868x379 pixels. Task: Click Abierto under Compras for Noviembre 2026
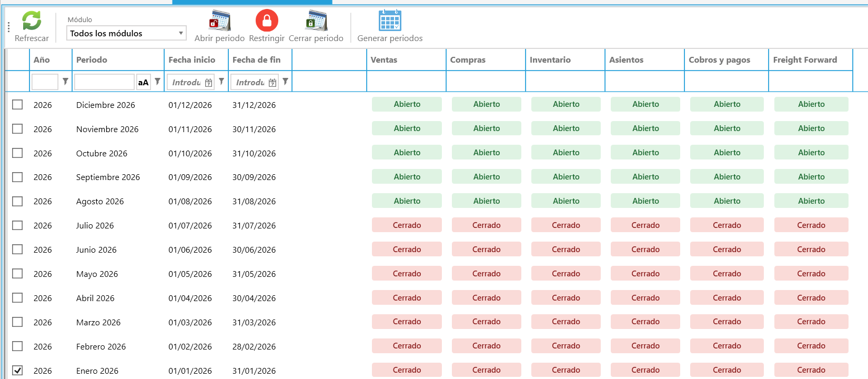486,128
